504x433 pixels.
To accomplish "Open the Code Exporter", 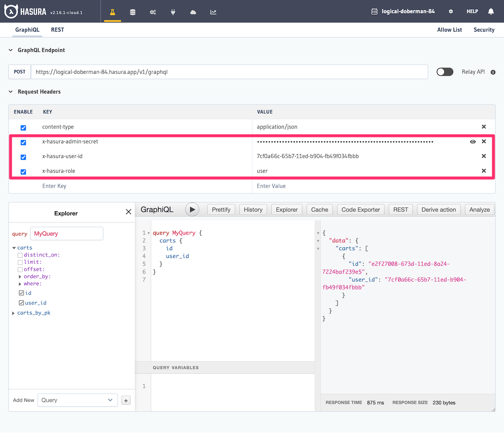I will coord(360,209).
